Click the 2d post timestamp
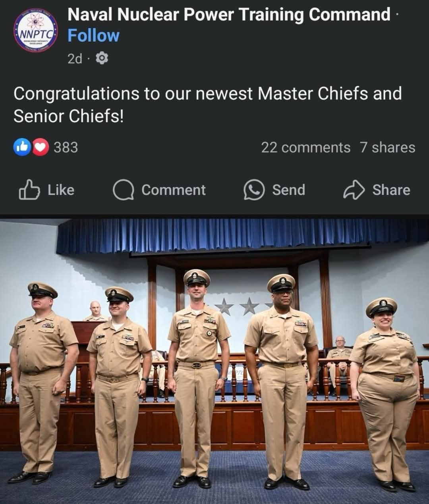The image size is (429, 504). (75, 59)
